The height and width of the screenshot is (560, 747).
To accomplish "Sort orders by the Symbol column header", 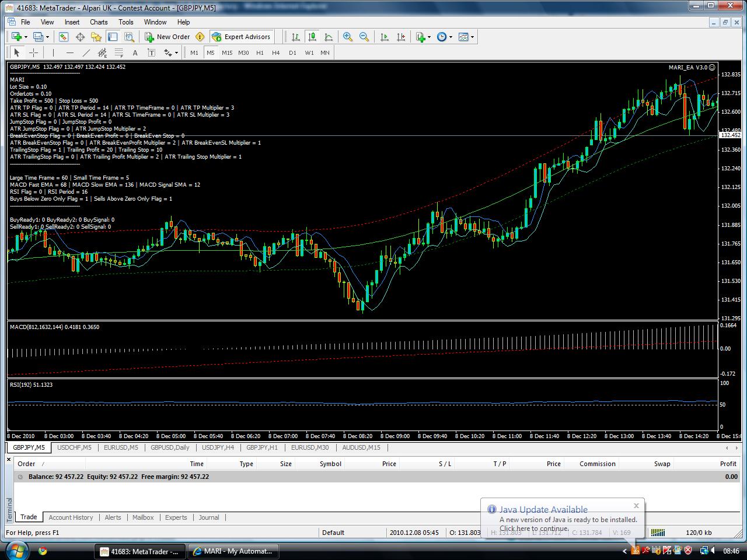I will tap(330, 464).
